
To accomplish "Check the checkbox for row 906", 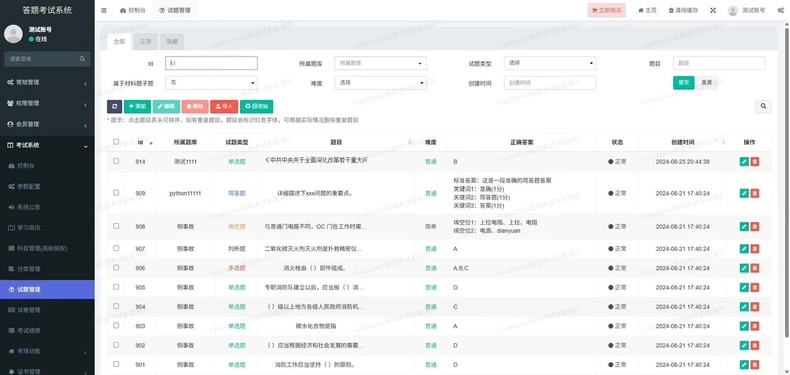I will pyautogui.click(x=116, y=268).
